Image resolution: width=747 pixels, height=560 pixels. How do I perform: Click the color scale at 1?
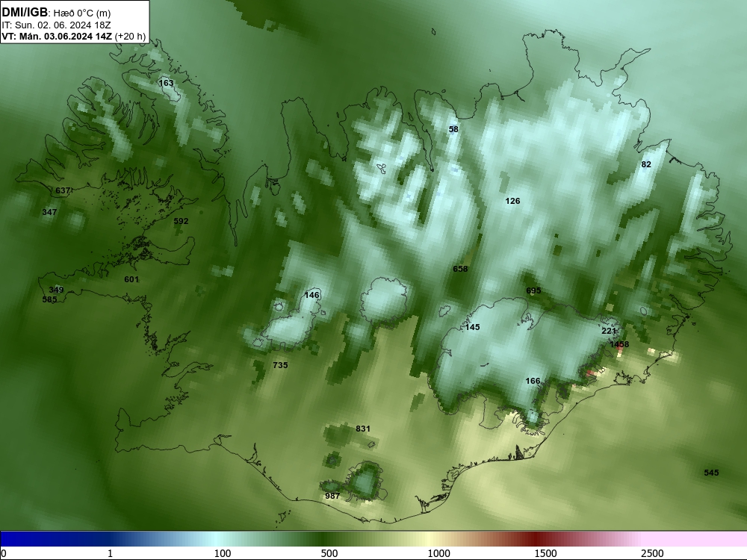pos(110,553)
